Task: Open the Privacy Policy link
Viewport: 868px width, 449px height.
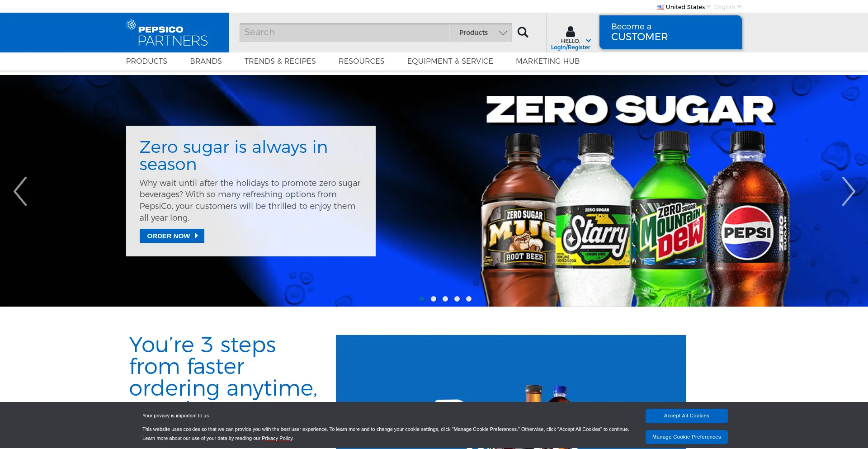Action: (277, 438)
